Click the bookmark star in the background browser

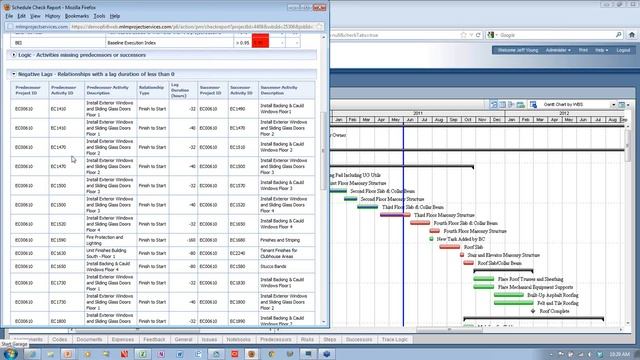(x=463, y=35)
